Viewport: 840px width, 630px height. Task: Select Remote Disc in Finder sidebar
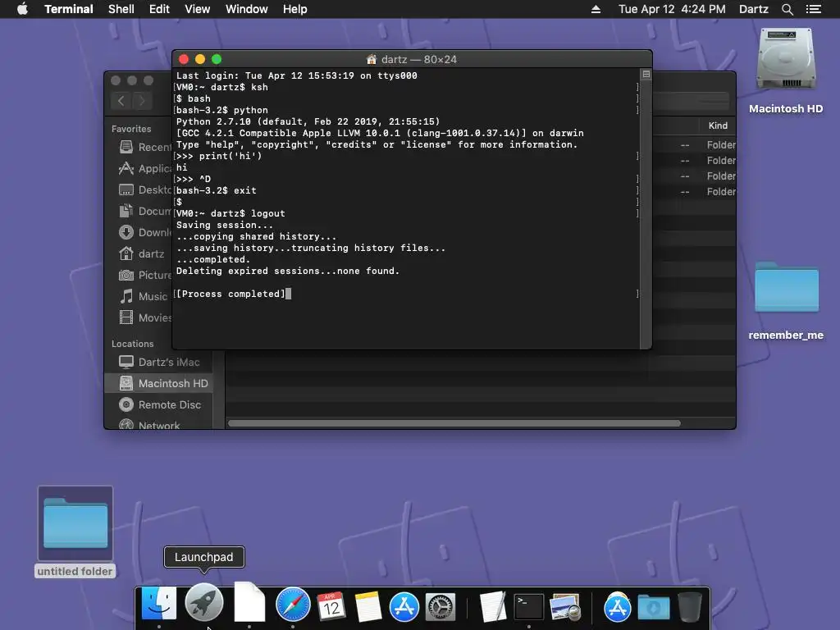pos(160,405)
